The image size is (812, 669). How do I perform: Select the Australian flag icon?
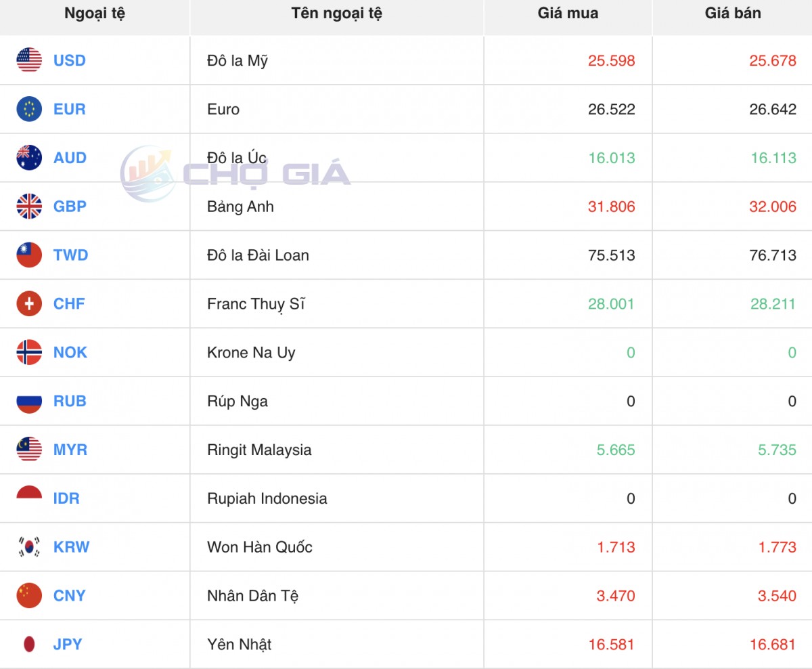29,158
